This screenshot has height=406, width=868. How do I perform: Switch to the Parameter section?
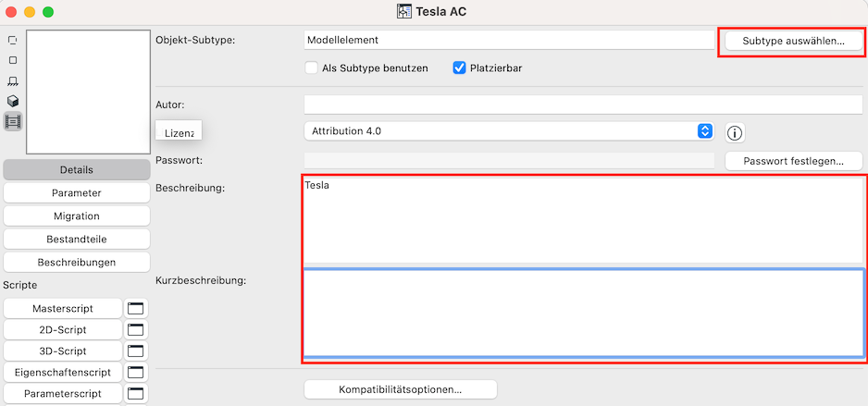pos(77,193)
